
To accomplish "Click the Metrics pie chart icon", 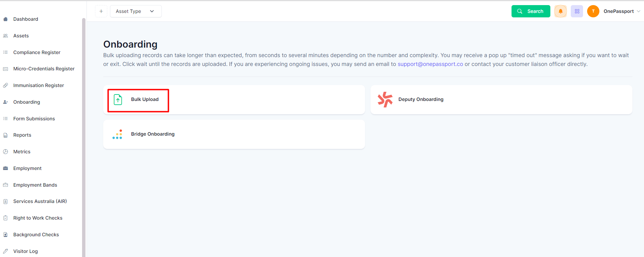I will click(x=5, y=152).
